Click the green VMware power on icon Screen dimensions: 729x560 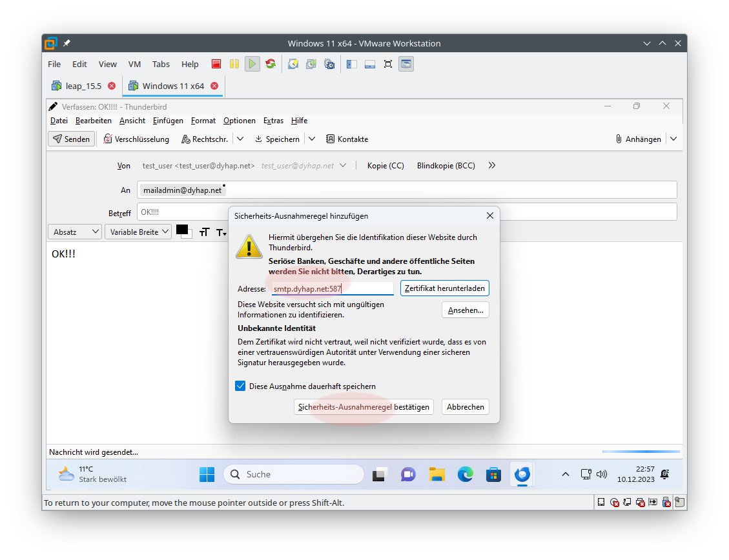pyautogui.click(x=252, y=64)
